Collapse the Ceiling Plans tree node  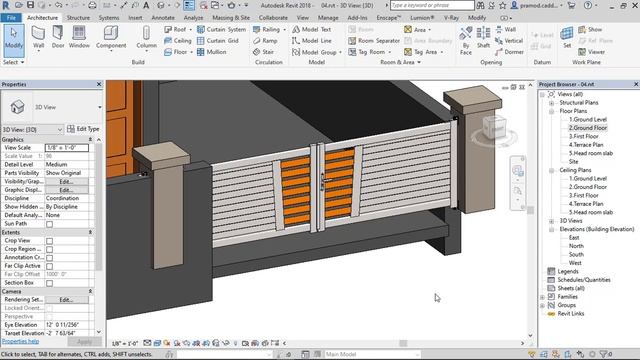tap(551, 170)
